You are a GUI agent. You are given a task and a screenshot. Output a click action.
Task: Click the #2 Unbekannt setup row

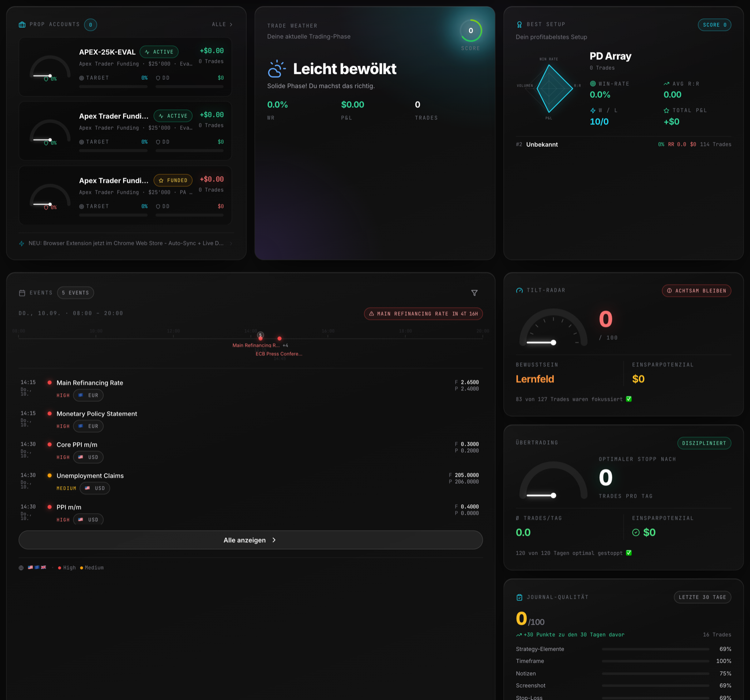tap(623, 144)
